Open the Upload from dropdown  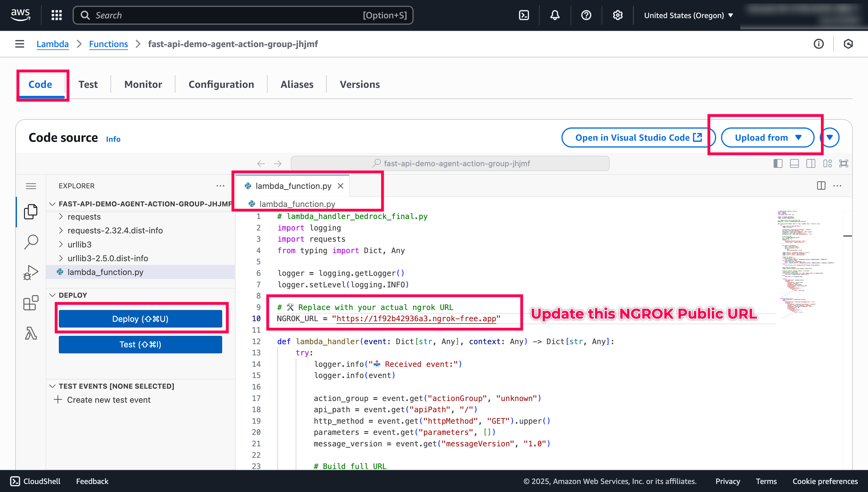[767, 137]
